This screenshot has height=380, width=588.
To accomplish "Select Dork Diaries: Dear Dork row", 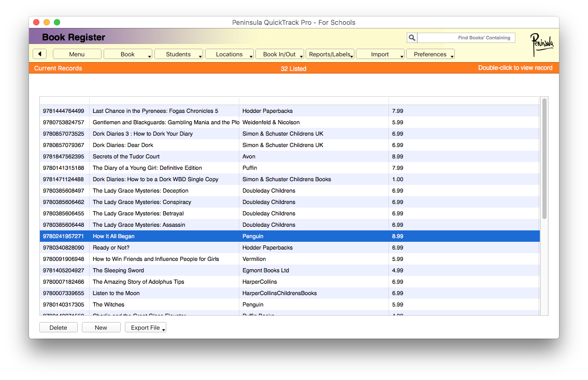I will pos(290,145).
